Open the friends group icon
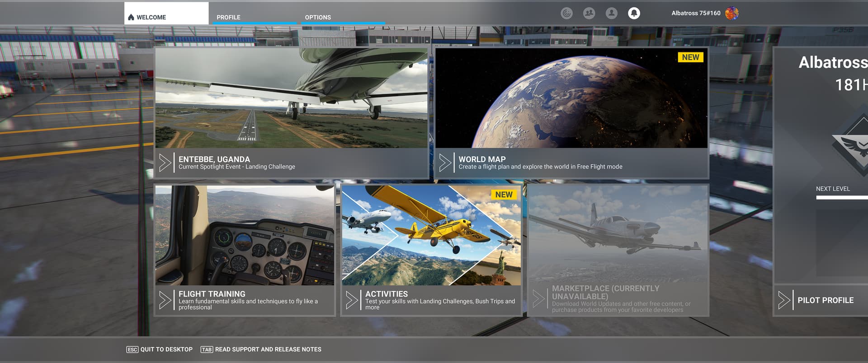Image resolution: width=868 pixels, height=363 pixels. coord(589,13)
